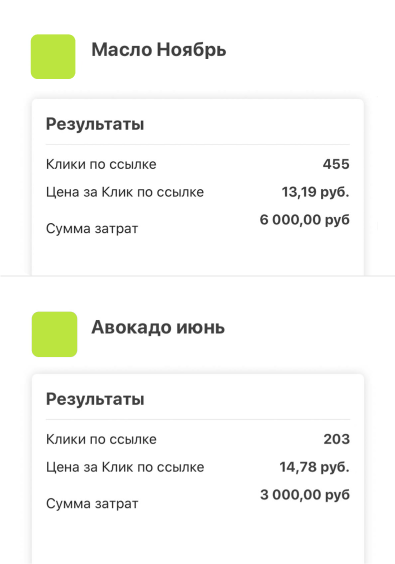395x564 pixels.
Task: Select the Результаты heading in Масло Ноябрь card
Action: tap(95, 124)
